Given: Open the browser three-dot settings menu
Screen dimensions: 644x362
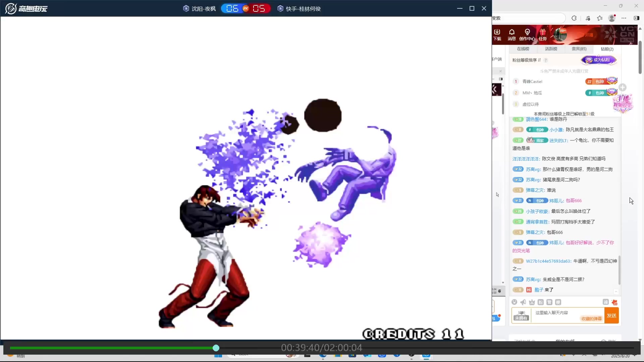Looking at the screenshot, I should [x=624, y=18].
